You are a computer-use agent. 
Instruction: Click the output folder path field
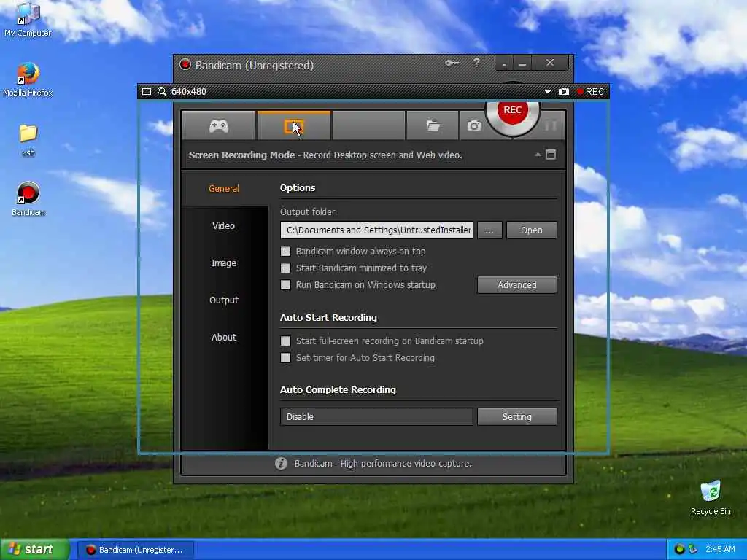tap(377, 230)
